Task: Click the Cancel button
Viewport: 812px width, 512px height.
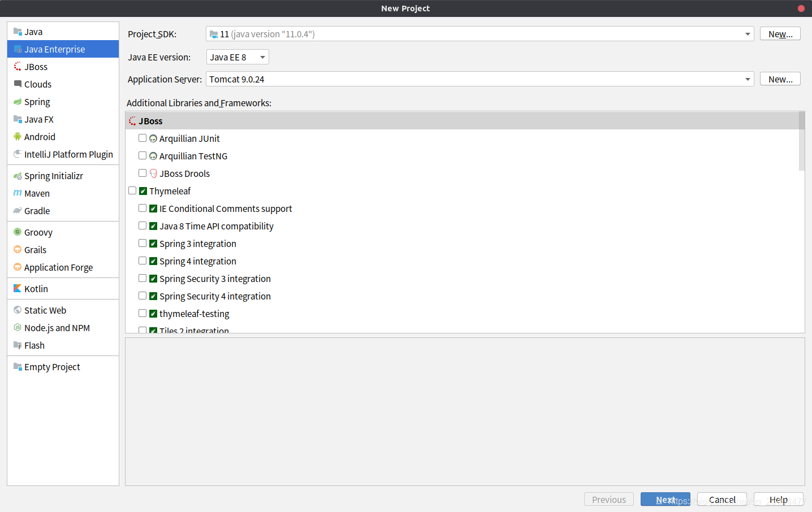Action: click(722, 500)
